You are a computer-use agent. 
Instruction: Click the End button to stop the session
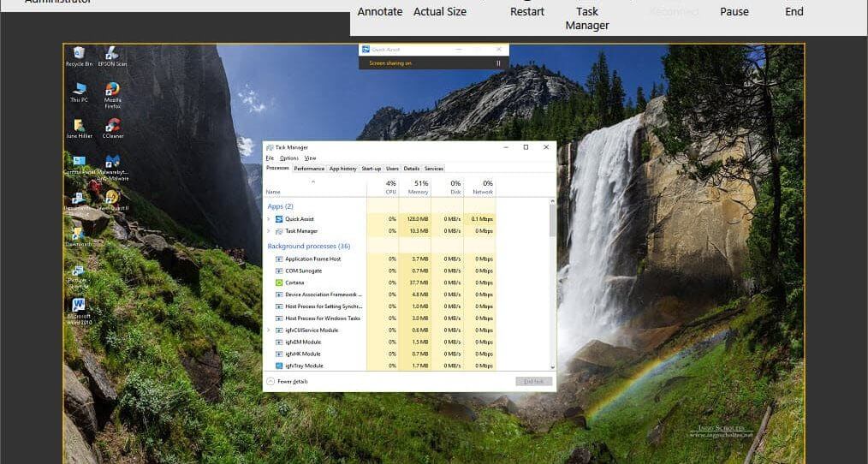coord(794,12)
